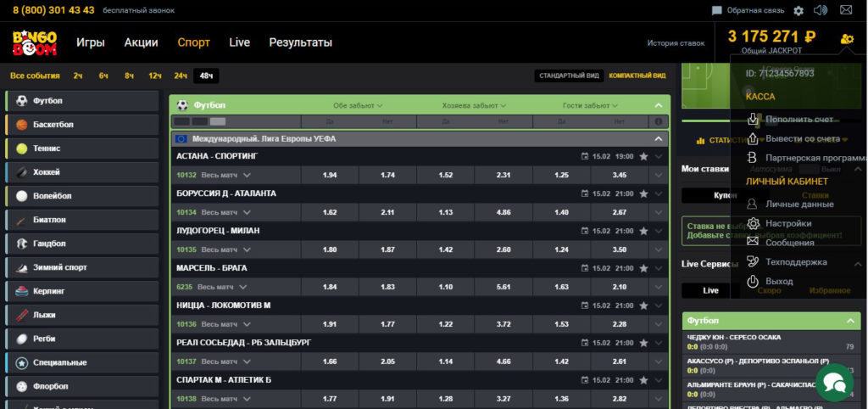Open the Live menu tab
868x409 pixels.
(239, 42)
